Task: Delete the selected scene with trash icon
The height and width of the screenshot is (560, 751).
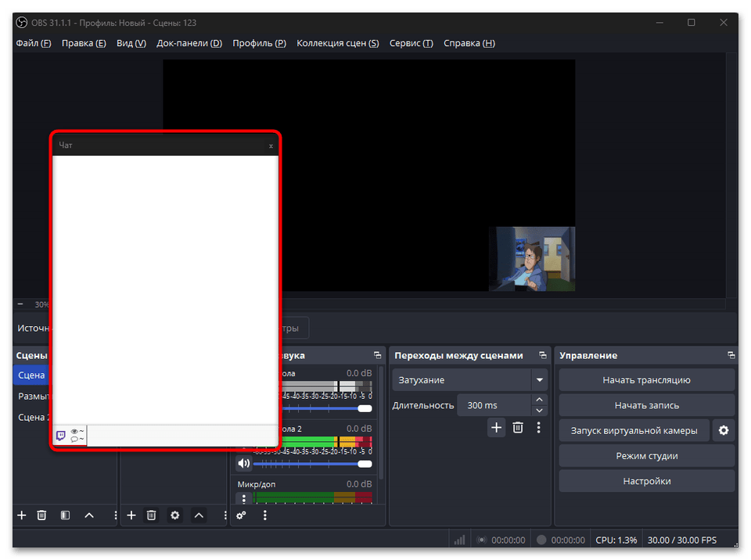Action: coord(41,515)
